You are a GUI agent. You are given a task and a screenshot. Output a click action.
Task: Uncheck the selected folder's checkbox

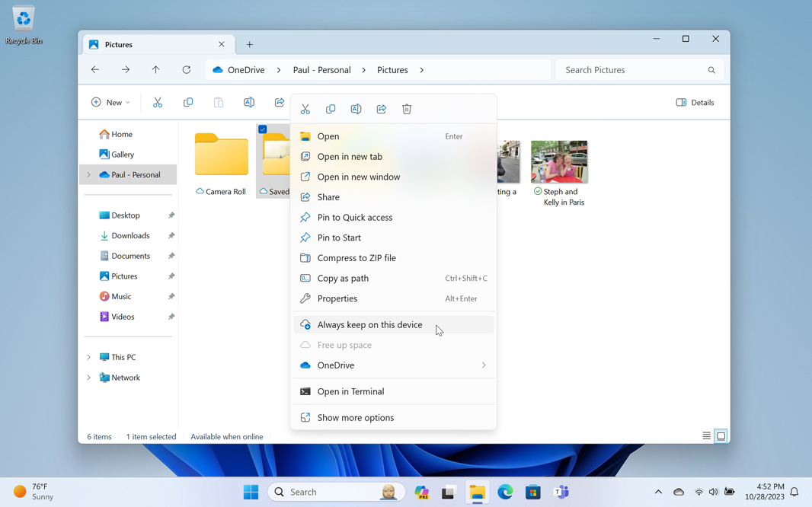click(263, 129)
